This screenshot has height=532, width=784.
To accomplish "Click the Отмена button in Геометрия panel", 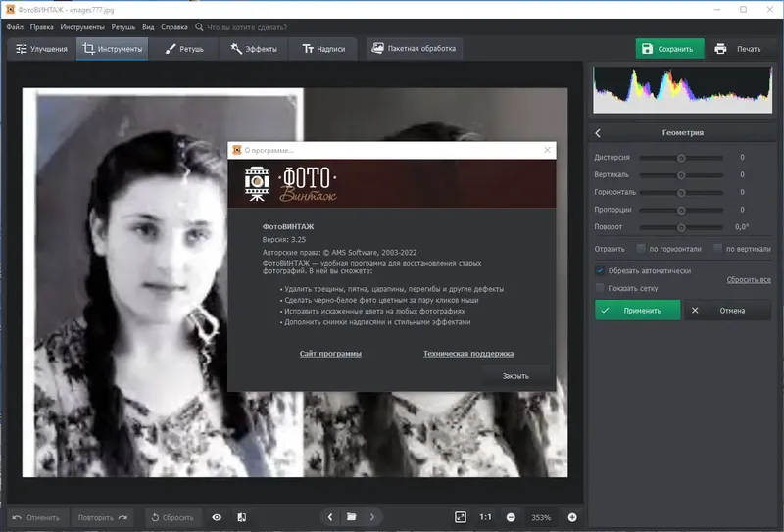I will 727,310.
